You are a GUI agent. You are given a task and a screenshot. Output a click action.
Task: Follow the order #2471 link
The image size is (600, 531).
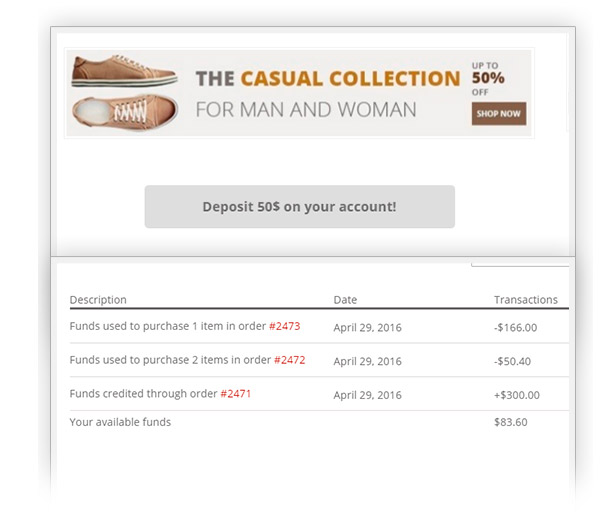[235, 394]
